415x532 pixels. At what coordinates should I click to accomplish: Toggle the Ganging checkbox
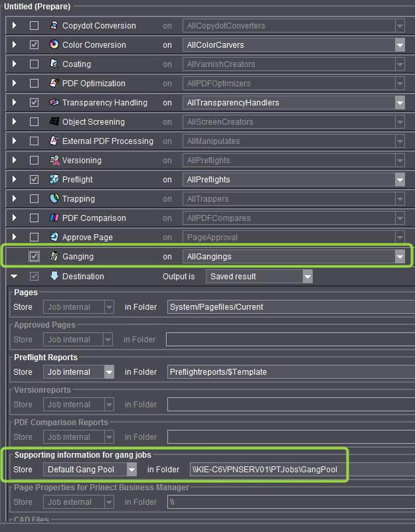click(34, 257)
